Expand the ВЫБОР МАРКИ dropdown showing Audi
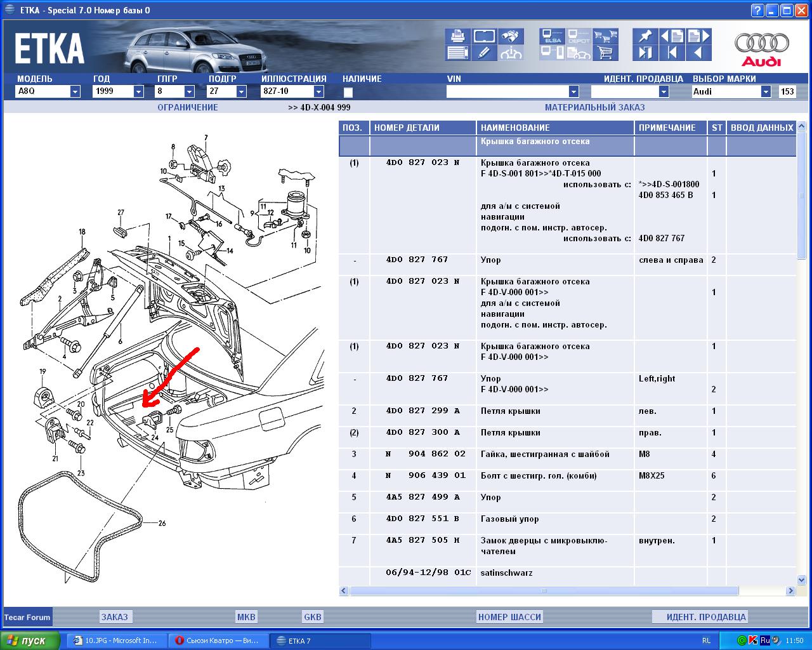812x650 pixels. 765,91
